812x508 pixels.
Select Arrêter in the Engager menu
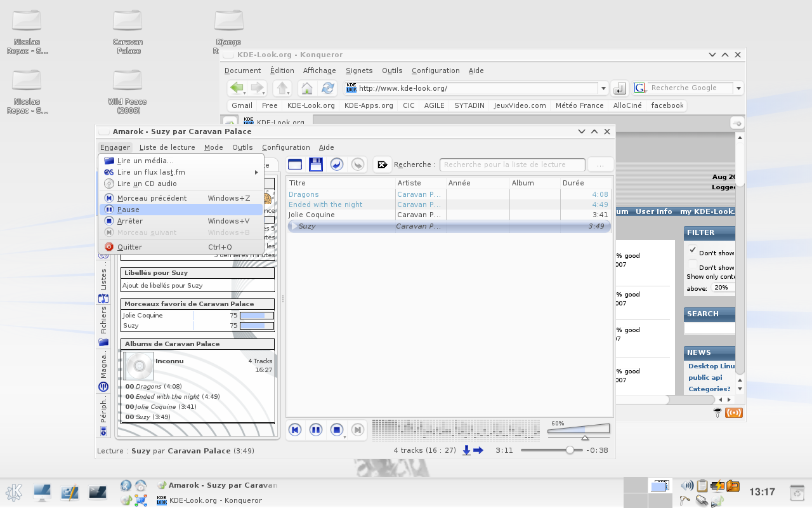click(x=181, y=221)
